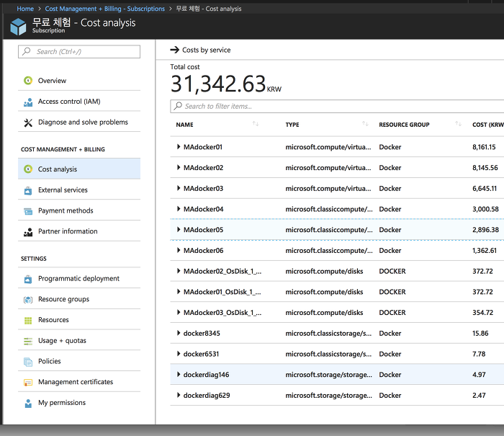504x436 pixels.
Task: Click the Policies document icon
Action: tap(28, 362)
